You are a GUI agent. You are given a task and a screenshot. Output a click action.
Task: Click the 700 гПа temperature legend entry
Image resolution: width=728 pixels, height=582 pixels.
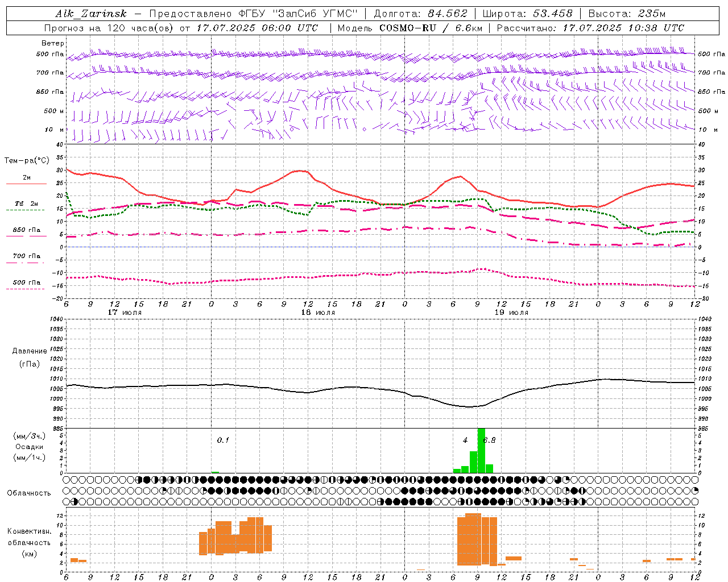click(x=27, y=256)
